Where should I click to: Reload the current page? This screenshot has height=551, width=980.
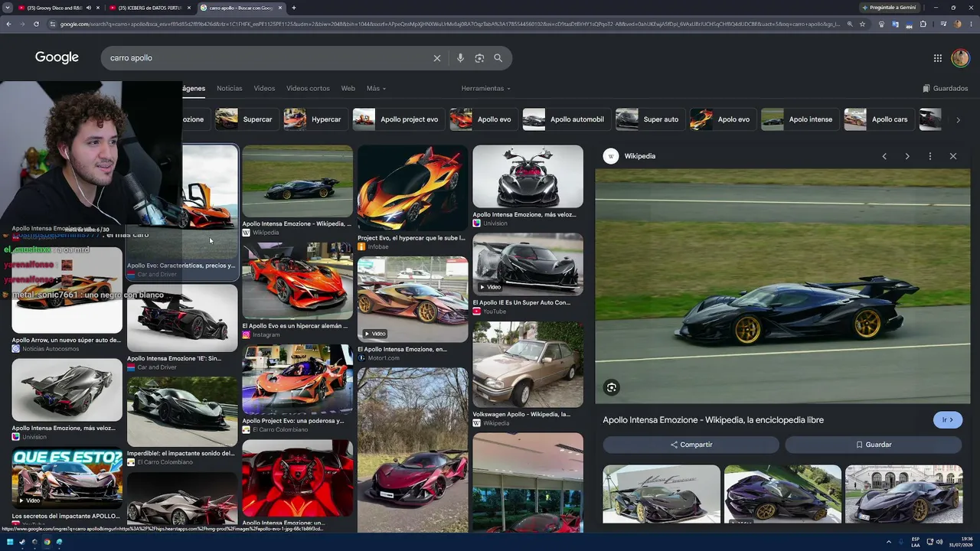[x=36, y=24]
